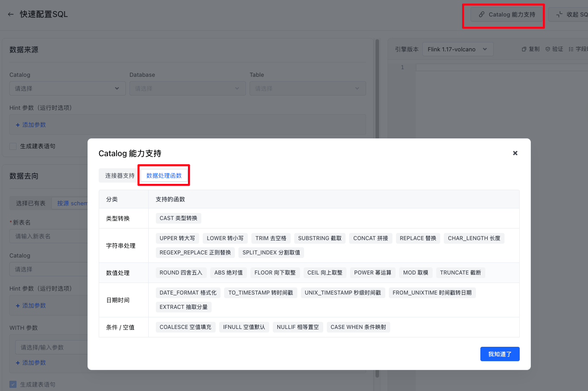Image resolution: width=588 pixels, height=391 pixels.
Task: Click the CONCAT 拼接 tag
Action: click(371, 238)
